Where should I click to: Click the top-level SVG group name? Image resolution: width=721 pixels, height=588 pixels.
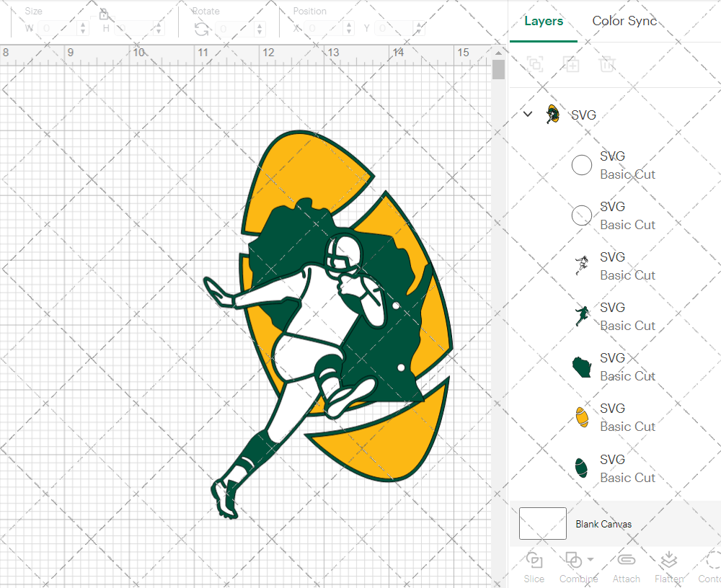(x=583, y=115)
